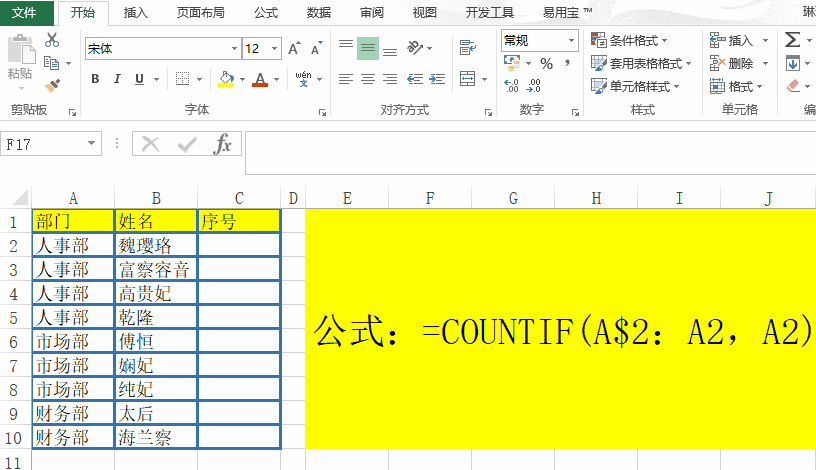Open the Name Box F17 dropdown

92,143
